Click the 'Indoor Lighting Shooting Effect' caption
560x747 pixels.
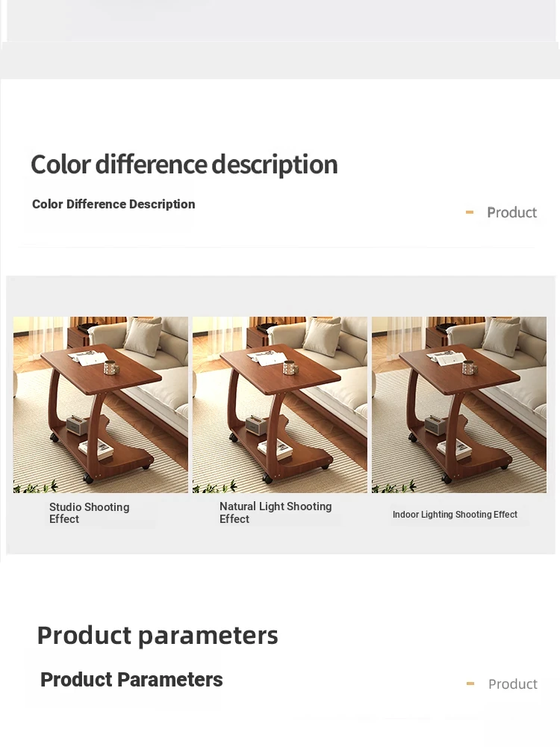click(455, 515)
